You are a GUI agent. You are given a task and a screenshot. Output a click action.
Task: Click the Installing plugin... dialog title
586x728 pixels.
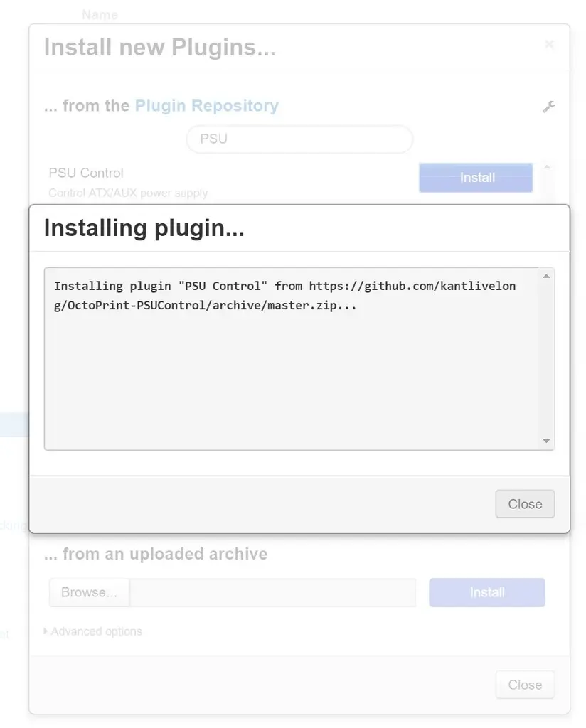(144, 228)
